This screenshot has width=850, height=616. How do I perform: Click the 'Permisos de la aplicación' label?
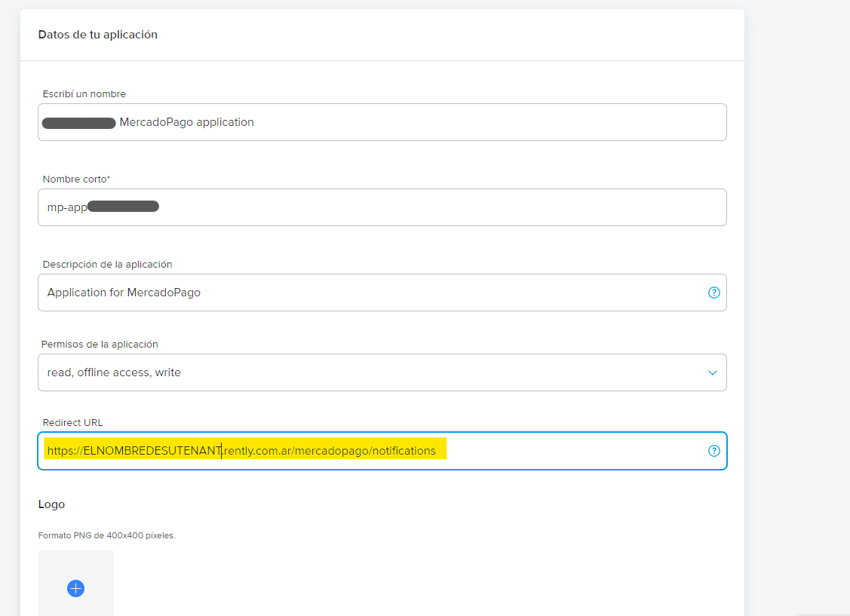coord(100,345)
